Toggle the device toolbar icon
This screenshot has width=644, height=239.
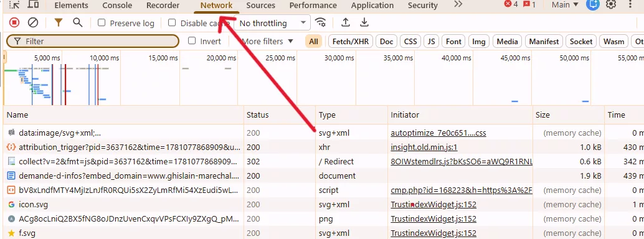(x=34, y=5)
